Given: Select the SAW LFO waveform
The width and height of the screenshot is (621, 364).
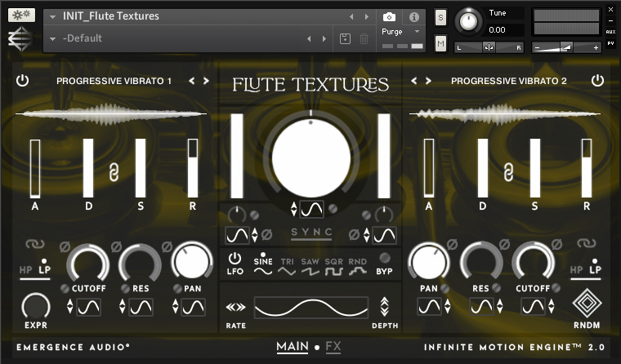Looking at the screenshot, I should pos(310,269).
